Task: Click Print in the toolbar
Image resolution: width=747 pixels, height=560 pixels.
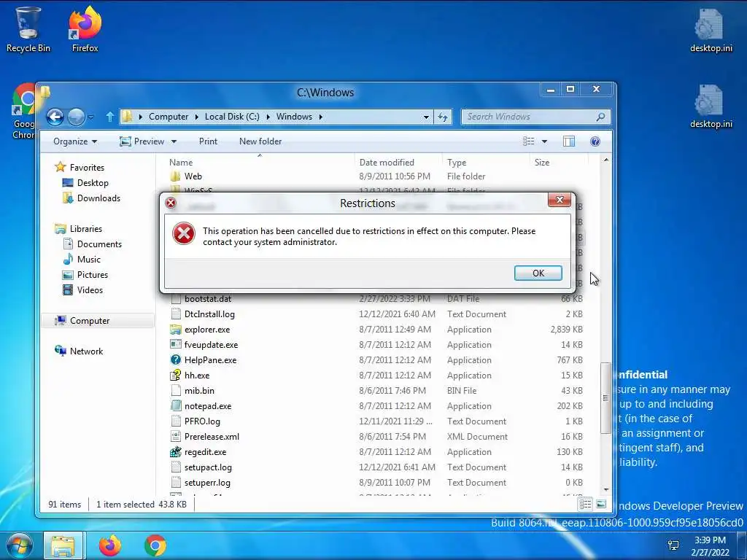Action: 208,141
